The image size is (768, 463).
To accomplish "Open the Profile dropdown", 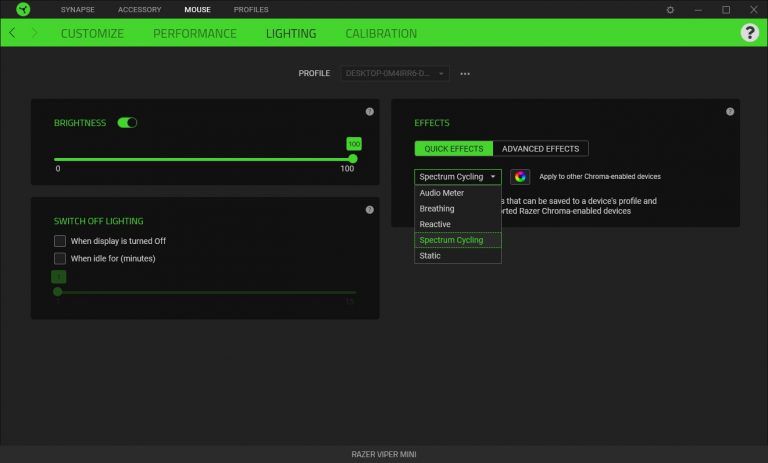I will click(395, 74).
